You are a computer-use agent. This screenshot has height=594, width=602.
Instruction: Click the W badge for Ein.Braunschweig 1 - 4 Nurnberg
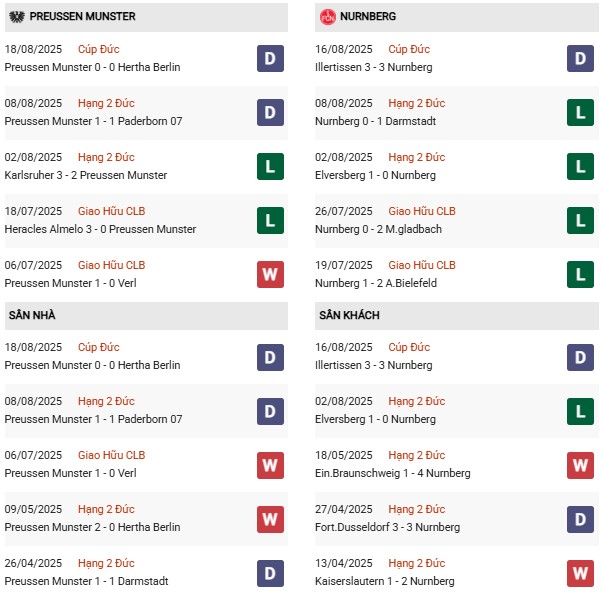(580, 465)
